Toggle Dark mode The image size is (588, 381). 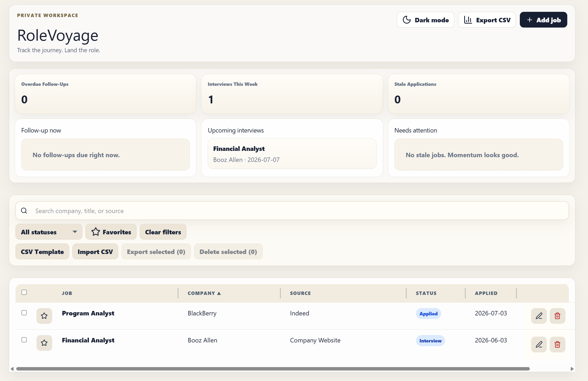tap(425, 20)
